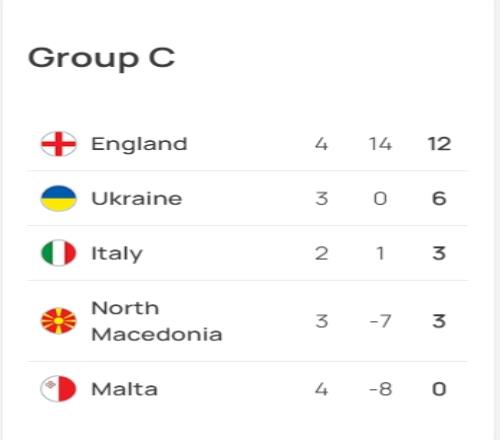Viewport: 500px width, 440px height.
Task: Click the North Macedonia flag icon
Action: [59, 321]
